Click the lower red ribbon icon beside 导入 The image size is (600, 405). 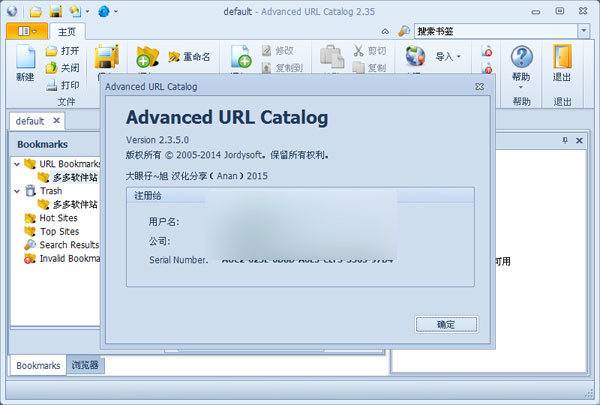tap(488, 69)
